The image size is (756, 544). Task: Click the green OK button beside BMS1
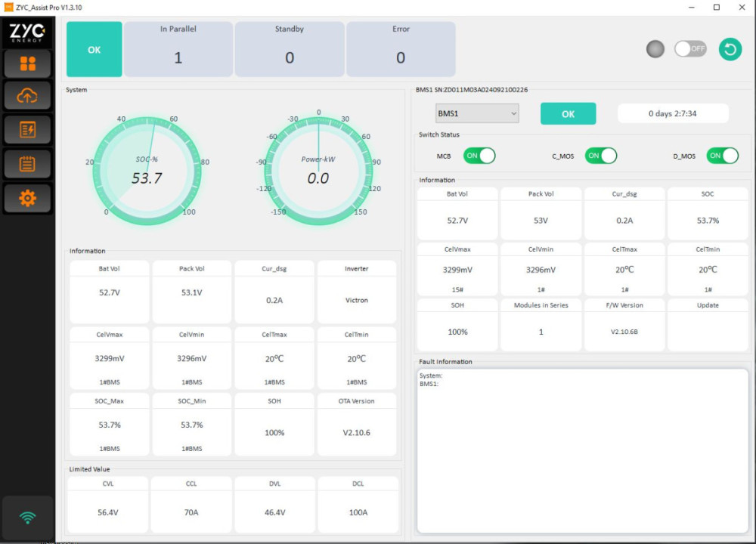pyautogui.click(x=568, y=114)
